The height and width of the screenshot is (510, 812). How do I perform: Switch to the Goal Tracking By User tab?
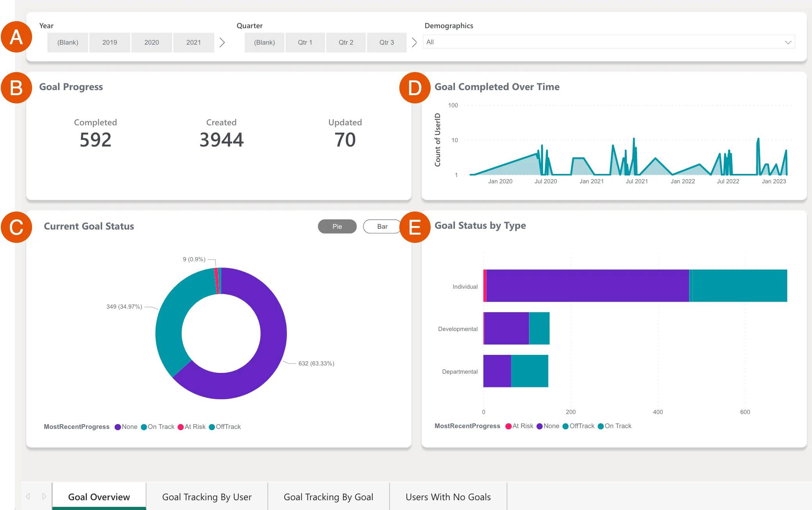206,497
